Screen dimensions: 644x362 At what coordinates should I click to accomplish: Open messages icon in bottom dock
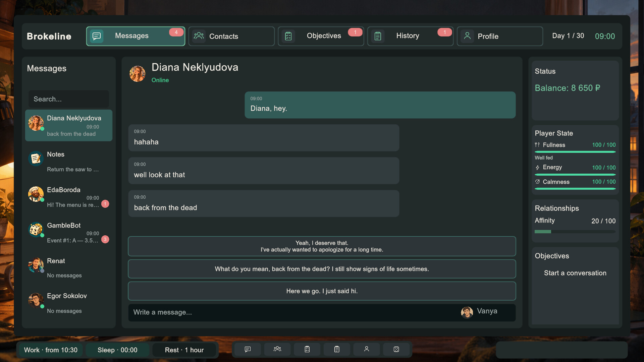coord(248,349)
